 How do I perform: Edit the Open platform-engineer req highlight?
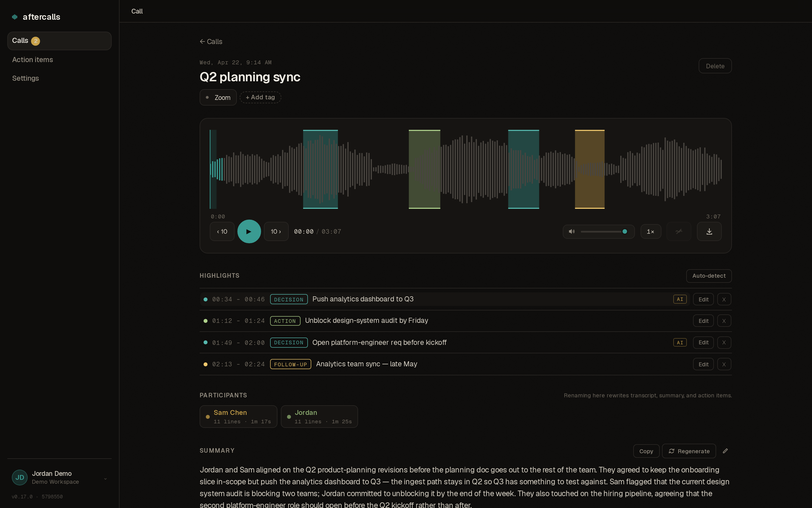point(703,342)
